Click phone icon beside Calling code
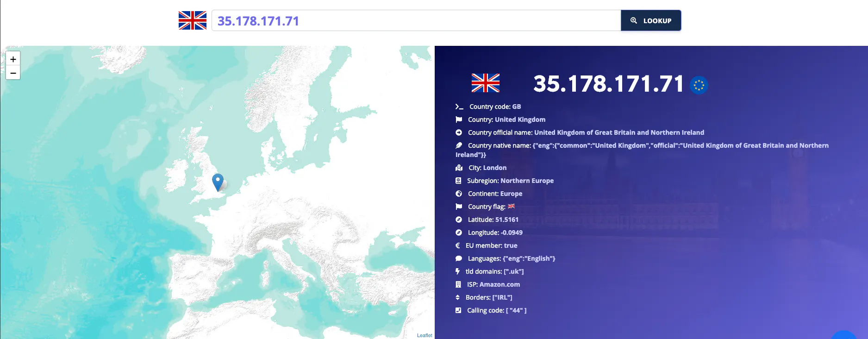This screenshot has height=339, width=868. pos(458,310)
